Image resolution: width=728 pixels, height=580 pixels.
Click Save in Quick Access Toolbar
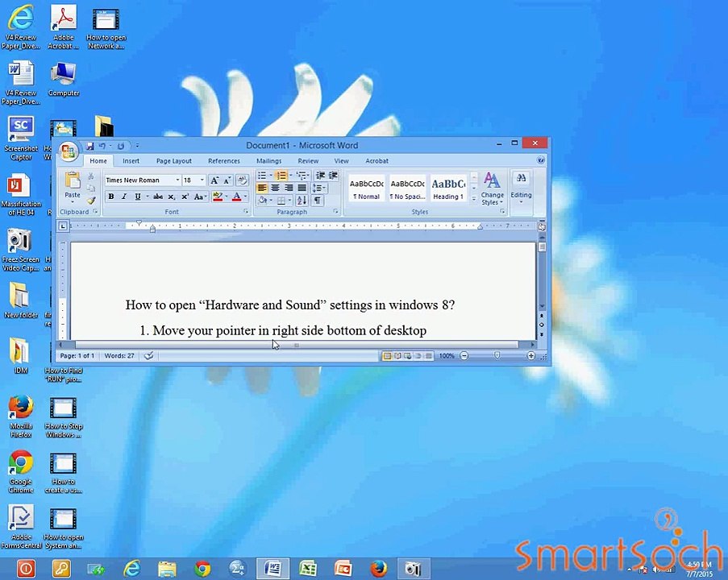tap(90, 146)
